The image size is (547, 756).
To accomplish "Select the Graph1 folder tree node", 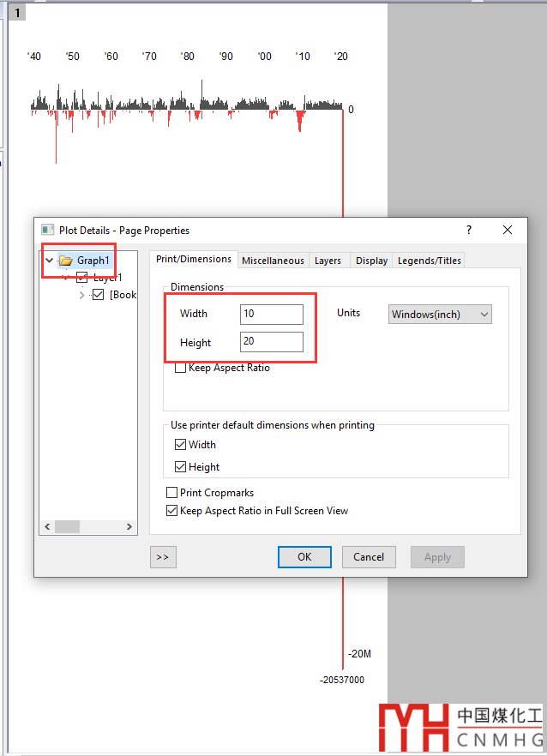I will [x=84, y=261].
